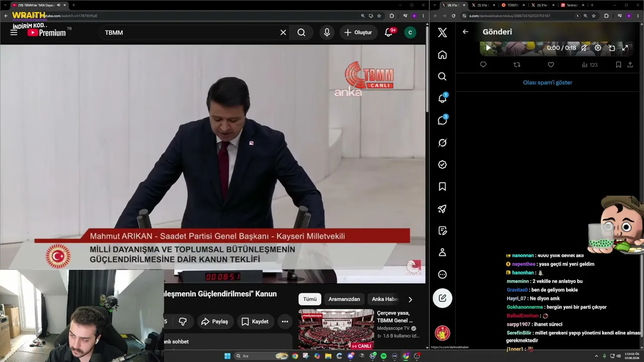Open Grok icon in X sidebar
The height and width of the screenshot is (362, 644).
tap(442, 143)
